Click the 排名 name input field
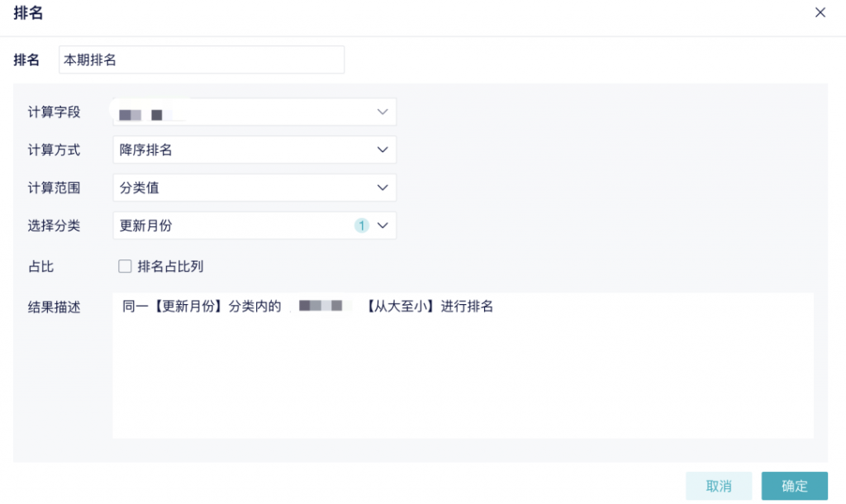This screenshot has width=846, height=504. point(202,59)
